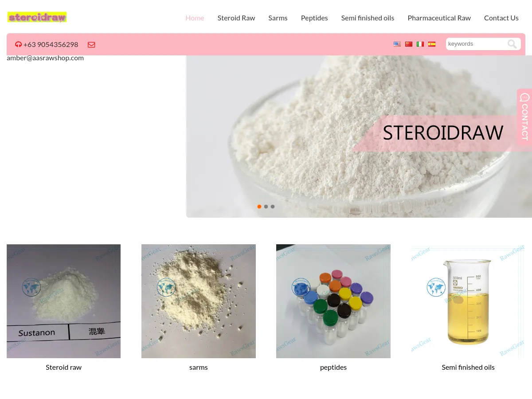Select the third carousel indicator dot
This screenshot has width=532, height=399.
pos(273,207)
